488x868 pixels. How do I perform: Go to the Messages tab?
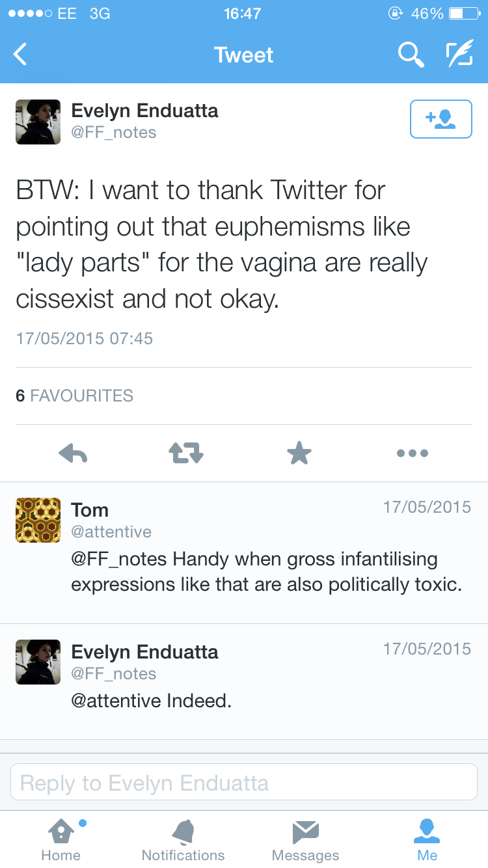coord(305,839)
